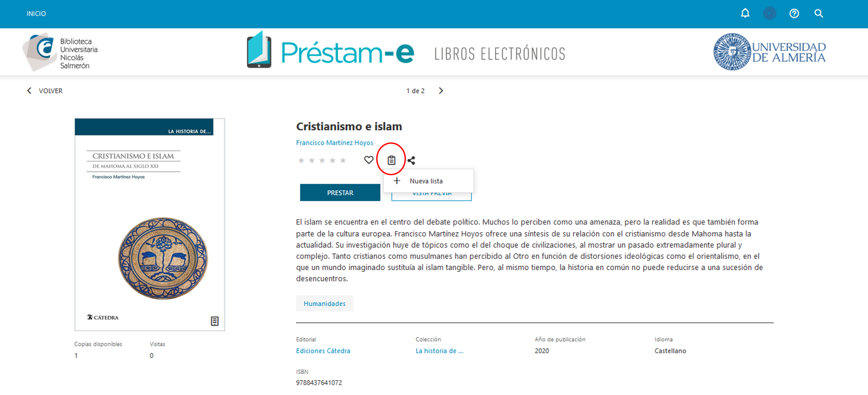Rate the book five stars

(343, 160)
